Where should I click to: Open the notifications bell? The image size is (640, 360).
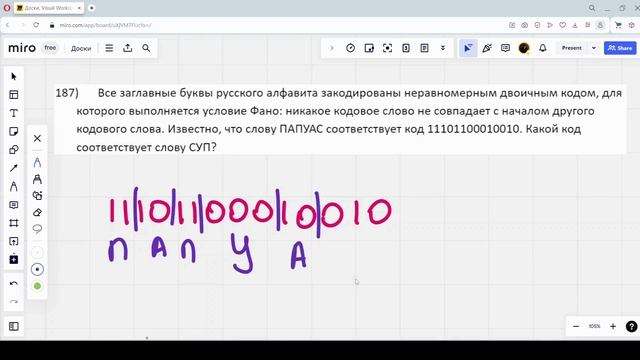tap(542, 48)
